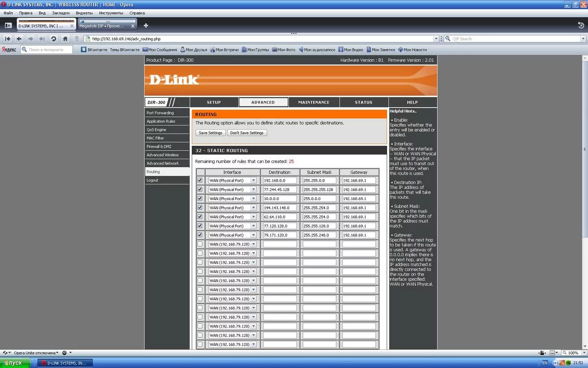This screenshot has width=588, height=368.
Task: Uncheck route 194.143.148.0 enable box
Action: [x=200, y=208]
